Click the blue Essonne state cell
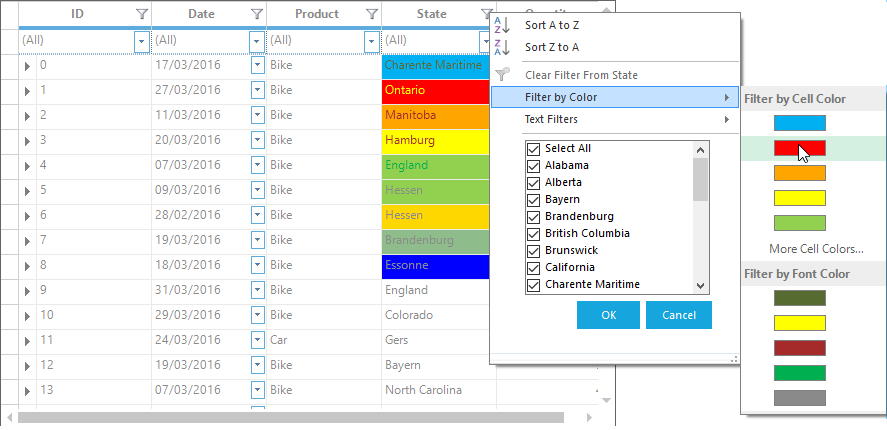 click(436, 266)
